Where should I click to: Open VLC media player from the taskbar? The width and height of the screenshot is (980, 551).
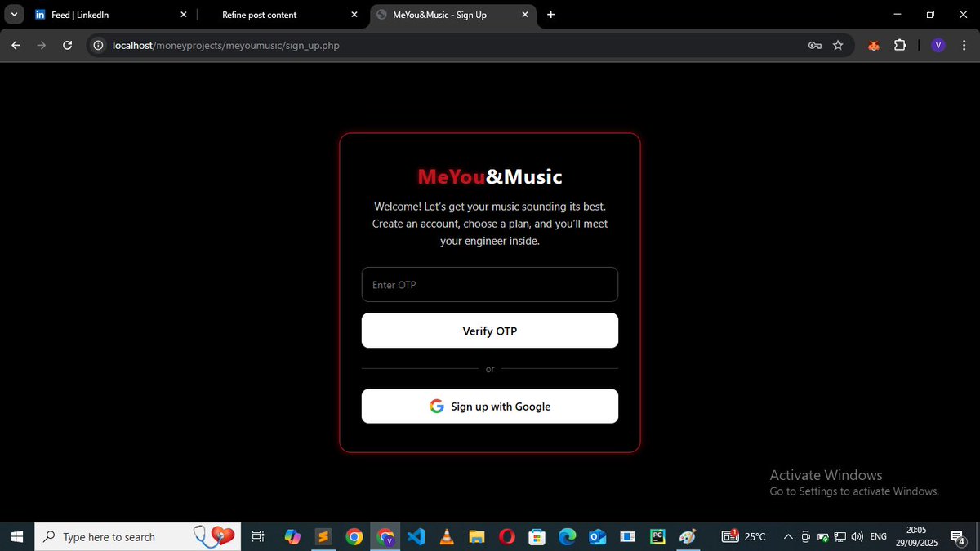(446, 536)
